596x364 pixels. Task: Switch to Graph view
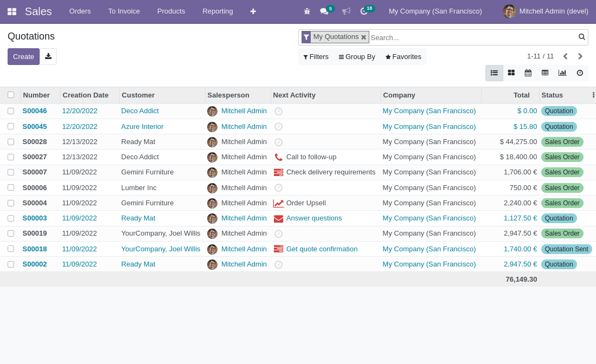pos(562,73)
